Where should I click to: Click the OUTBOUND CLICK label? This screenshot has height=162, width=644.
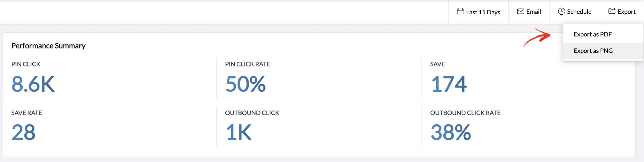[x=252, y=113]
